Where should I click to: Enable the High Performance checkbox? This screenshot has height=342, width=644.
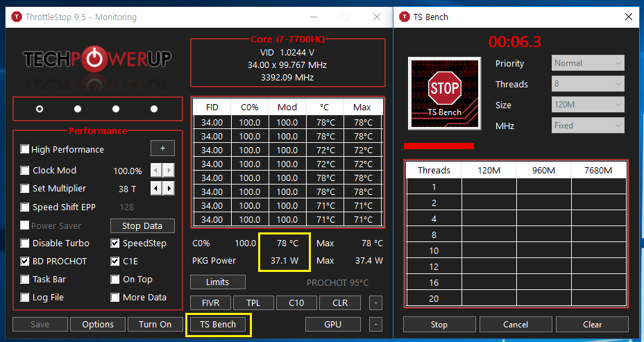(25, 149)
